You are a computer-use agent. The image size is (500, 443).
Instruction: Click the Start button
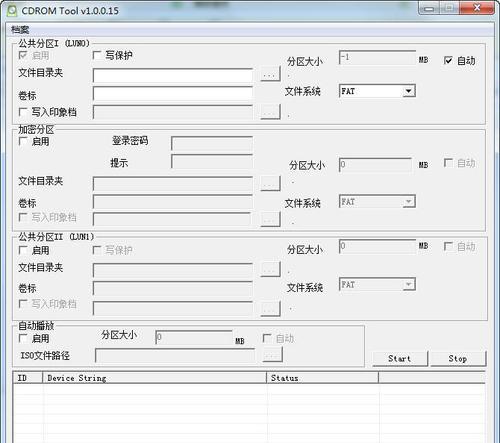point(400,359)
